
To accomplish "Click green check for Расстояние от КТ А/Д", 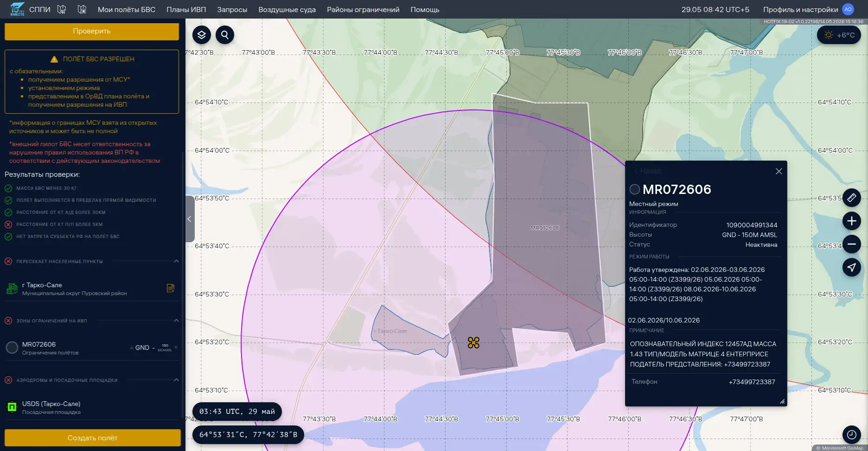I will pyautogui.click(x=8, y=213).
